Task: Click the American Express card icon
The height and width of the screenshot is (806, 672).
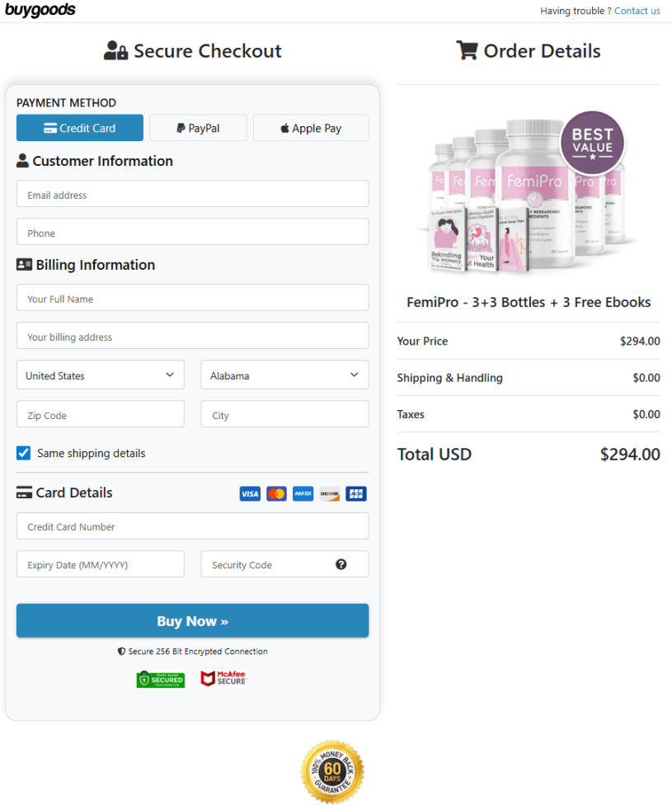Action: tap(303, 494)
